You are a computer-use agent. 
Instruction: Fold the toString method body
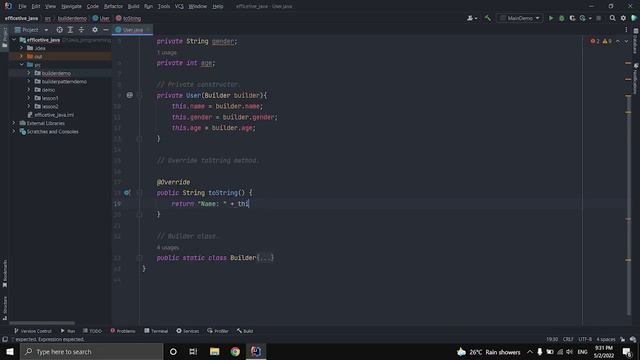tap(140, 193)
